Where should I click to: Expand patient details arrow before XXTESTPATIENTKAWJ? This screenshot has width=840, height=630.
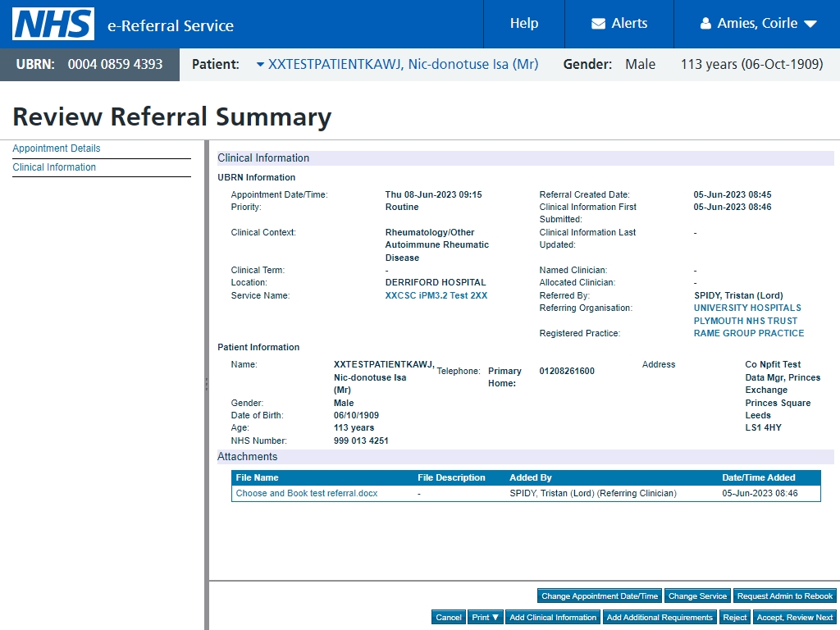(260, 64)
